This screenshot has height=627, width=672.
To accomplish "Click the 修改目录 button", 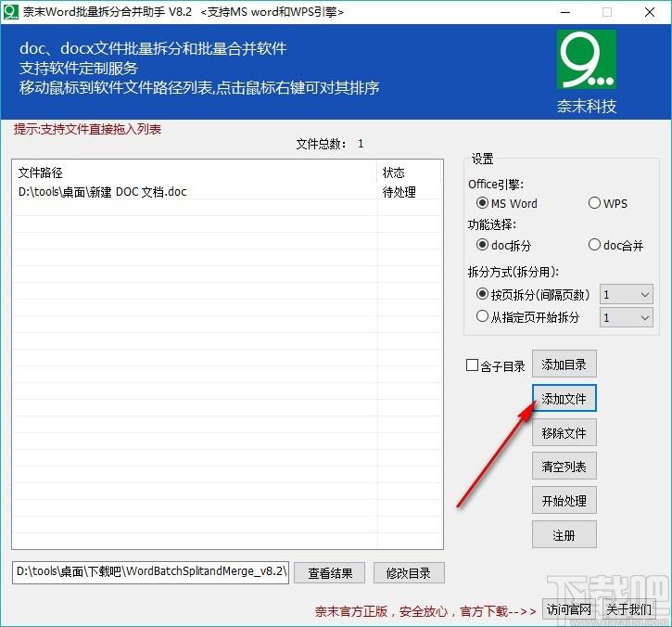I will [409, 573].
